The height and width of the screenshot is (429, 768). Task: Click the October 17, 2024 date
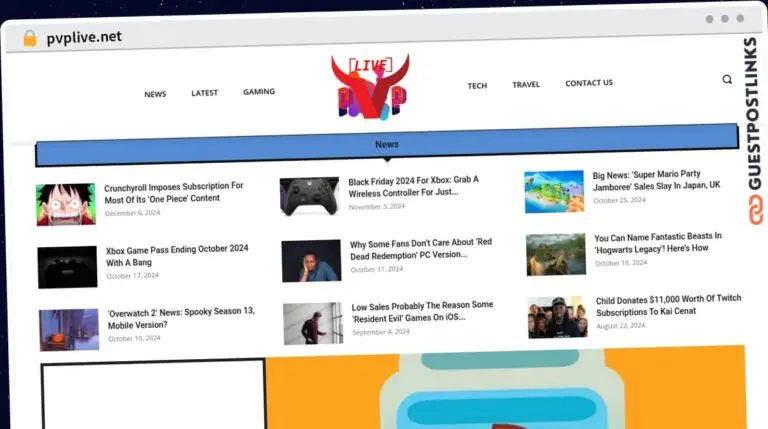tap(132, 276)
